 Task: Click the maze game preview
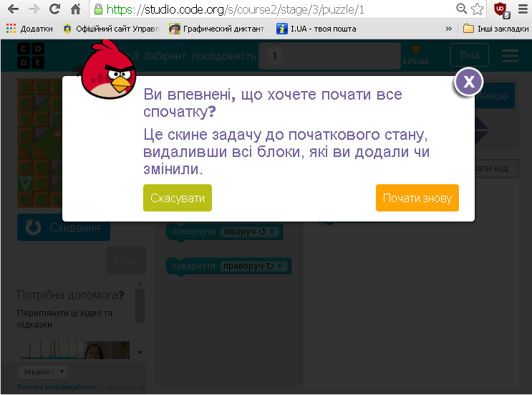pyautogui.click(x=39, y=143)
